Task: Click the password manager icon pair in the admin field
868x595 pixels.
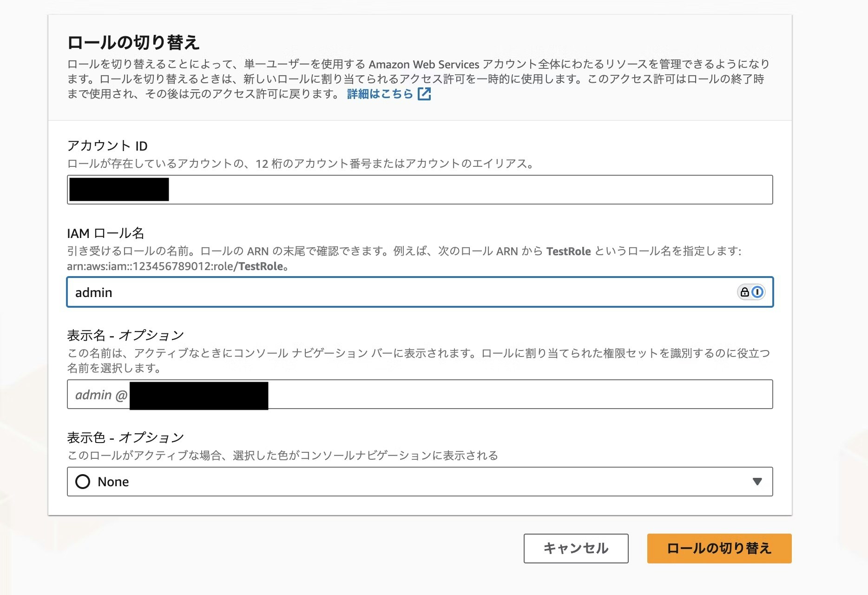Action: click(x=750, y=292)
